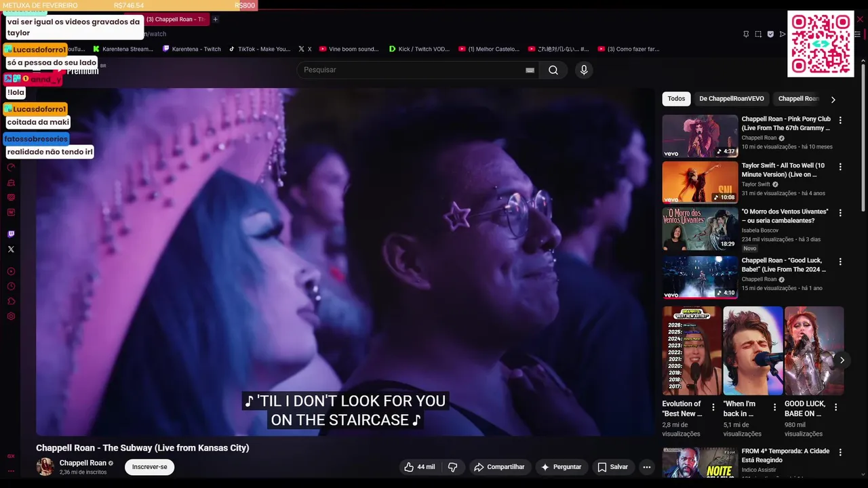868x488 pixels.
Task: Click the Perguntar button
Action: 561,467
